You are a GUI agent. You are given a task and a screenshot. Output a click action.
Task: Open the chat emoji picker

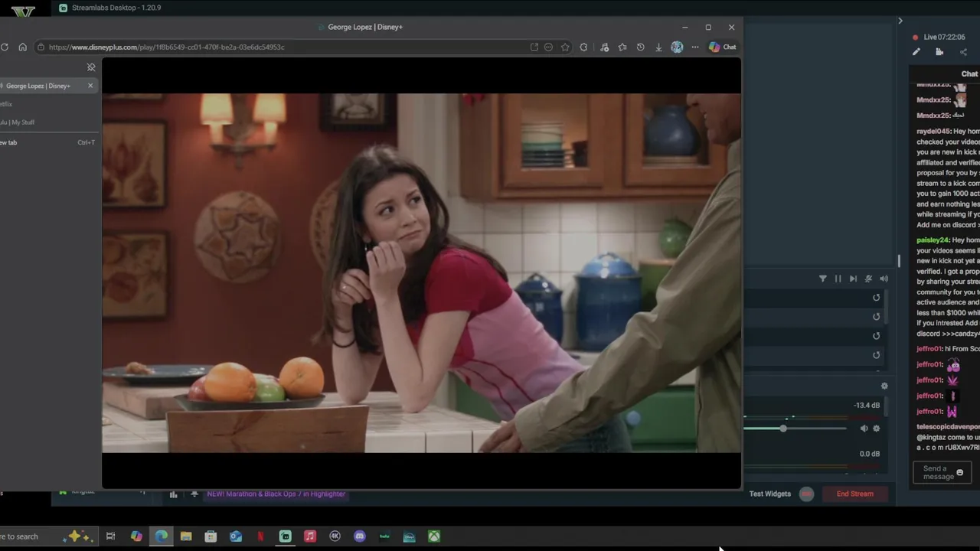[x=960, y=473]
